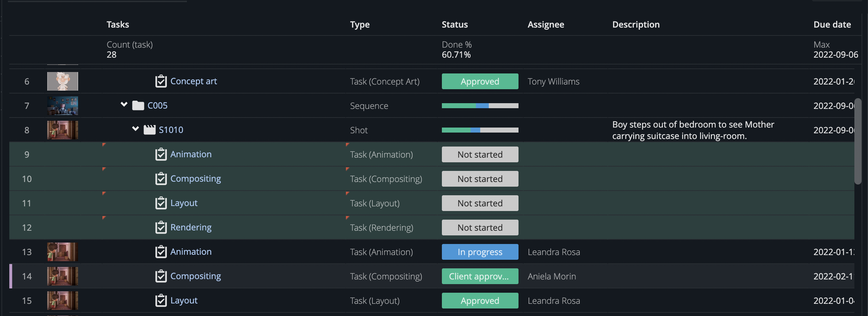The height and width of the screenshot is (316, 868).
Task: Click the C005 sequence progress bar
Action: [480, 106]
